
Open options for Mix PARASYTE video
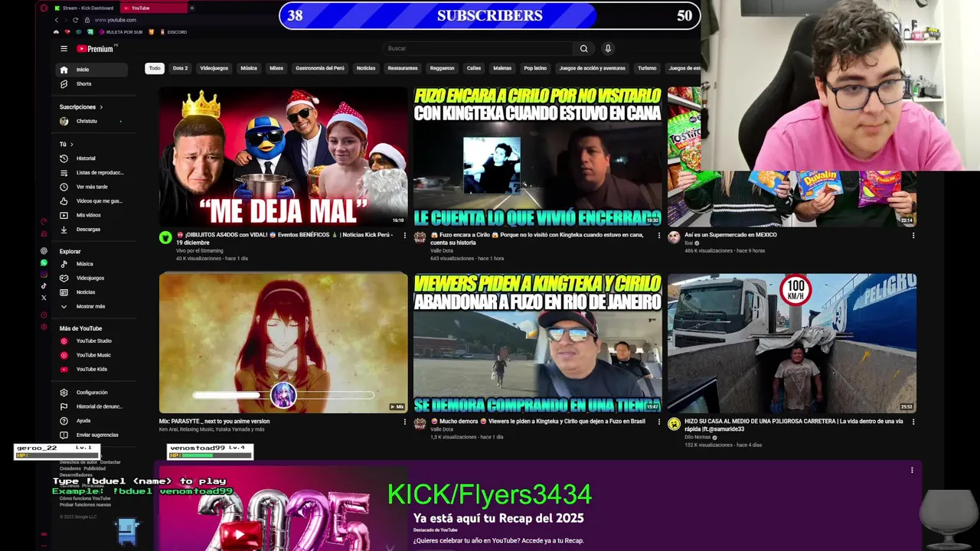(x=405, y=422)
